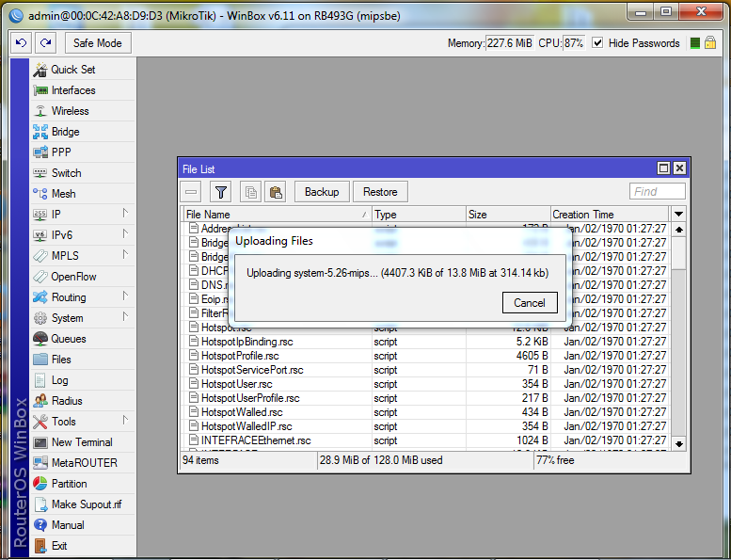The width and height of the screenshot is (731, 560).
Task: Click the 77% free status text
Action: coord(555,460)
